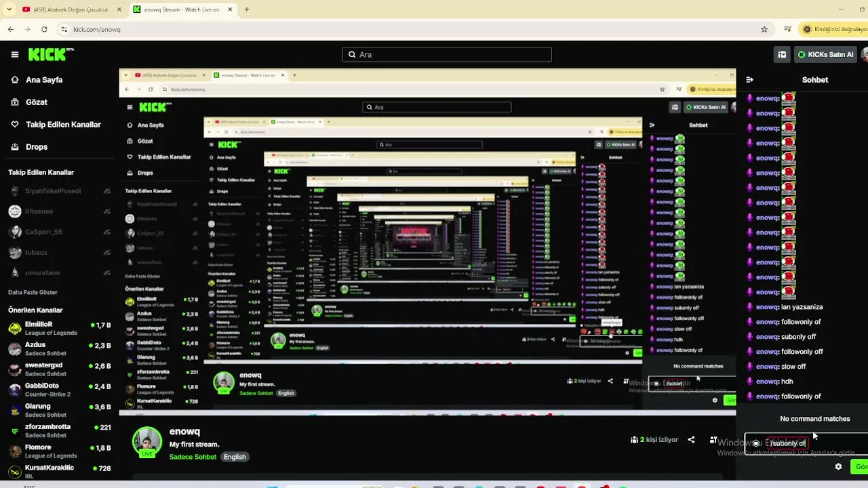Close the enowq Stream tab

click(231, 9)
